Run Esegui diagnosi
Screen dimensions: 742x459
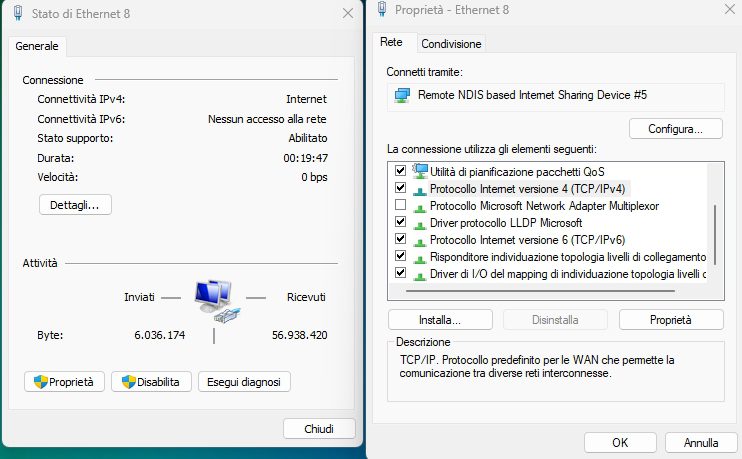pyautogui.click(x=244, y=382)
